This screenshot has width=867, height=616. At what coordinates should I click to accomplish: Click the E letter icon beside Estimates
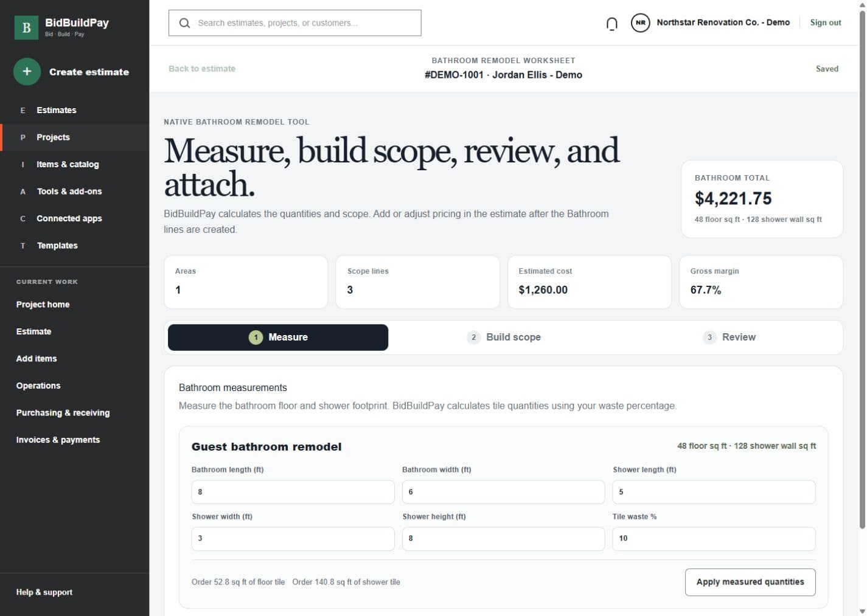pos(23,110)
